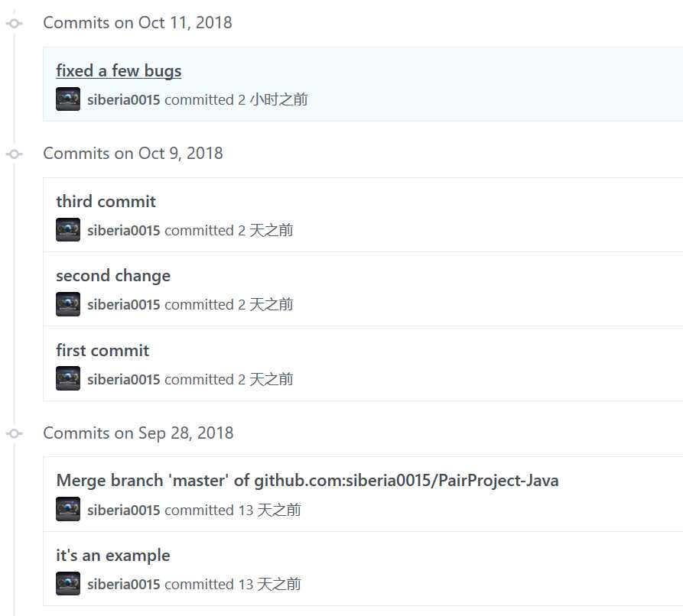Screen dimensions: 683x616
Task: Click avatar beside 'fixed a few bugs' commit
Action: pos(68,99)
